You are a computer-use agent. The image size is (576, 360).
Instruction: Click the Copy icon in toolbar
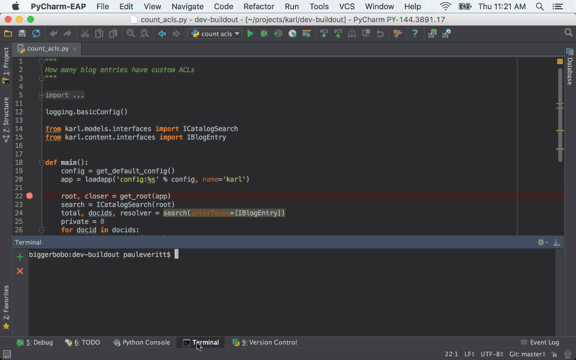point(99,34)
